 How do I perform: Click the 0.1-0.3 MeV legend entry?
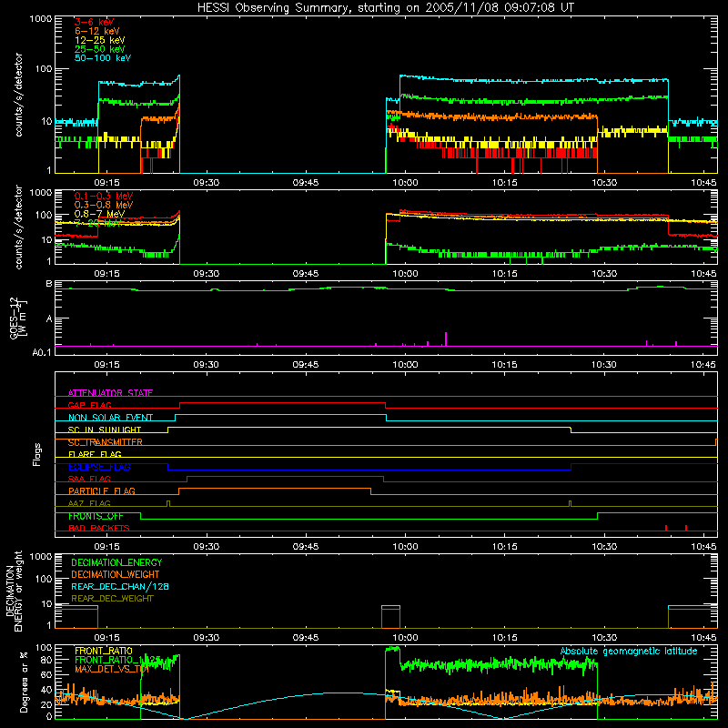pyautogui.click(x=104, y=196)
